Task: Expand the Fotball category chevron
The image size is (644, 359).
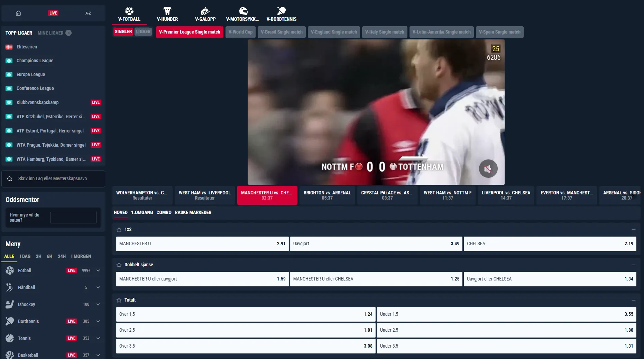Action: (x=98, y=270)
